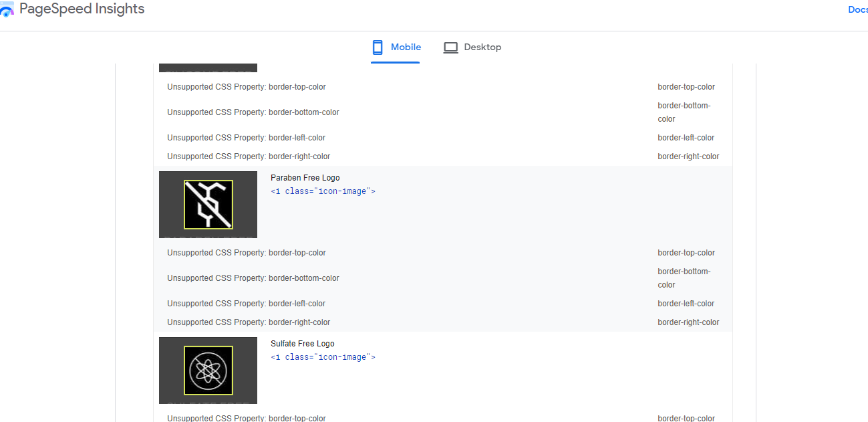The height and width of the screenshot is (422, 868).
Task: Select border-right-color message below Paraben Free Logo
Action: pos(249,322)
